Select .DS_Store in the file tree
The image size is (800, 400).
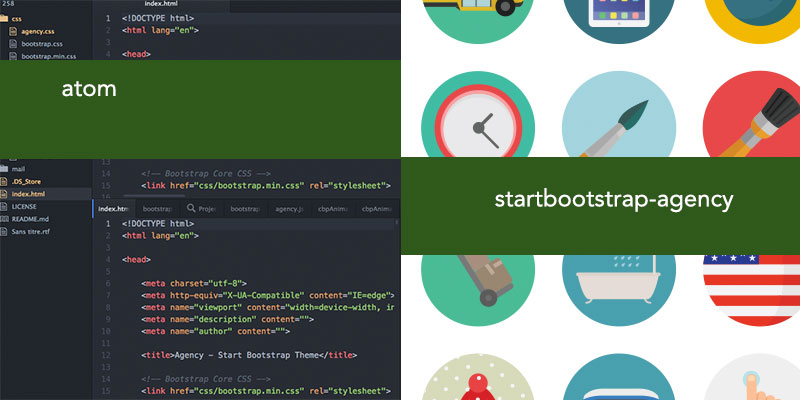coord(26,181)
